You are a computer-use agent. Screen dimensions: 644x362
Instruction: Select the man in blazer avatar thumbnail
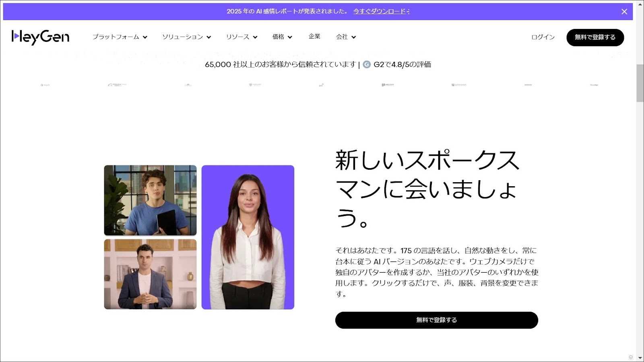point(150,274)
